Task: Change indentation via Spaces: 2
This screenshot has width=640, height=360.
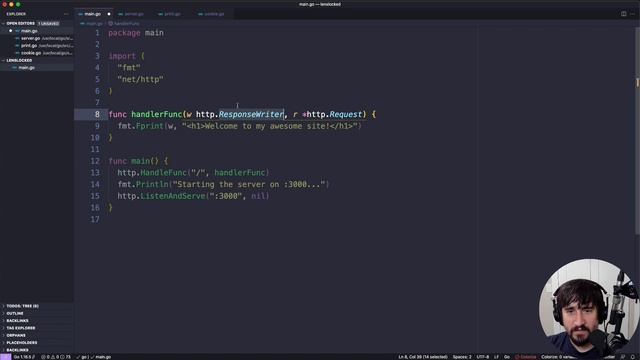Action: click(x=462, y=357)
